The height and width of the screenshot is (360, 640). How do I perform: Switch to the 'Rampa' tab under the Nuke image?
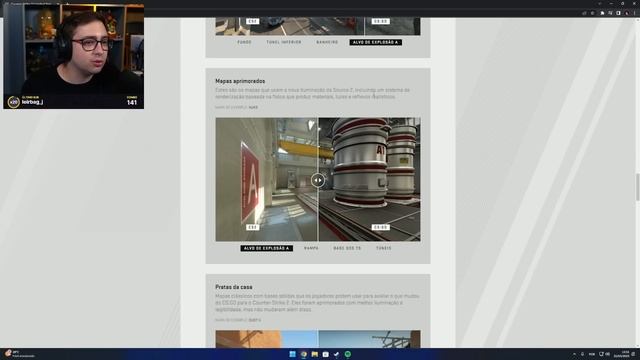coord(311,248)
